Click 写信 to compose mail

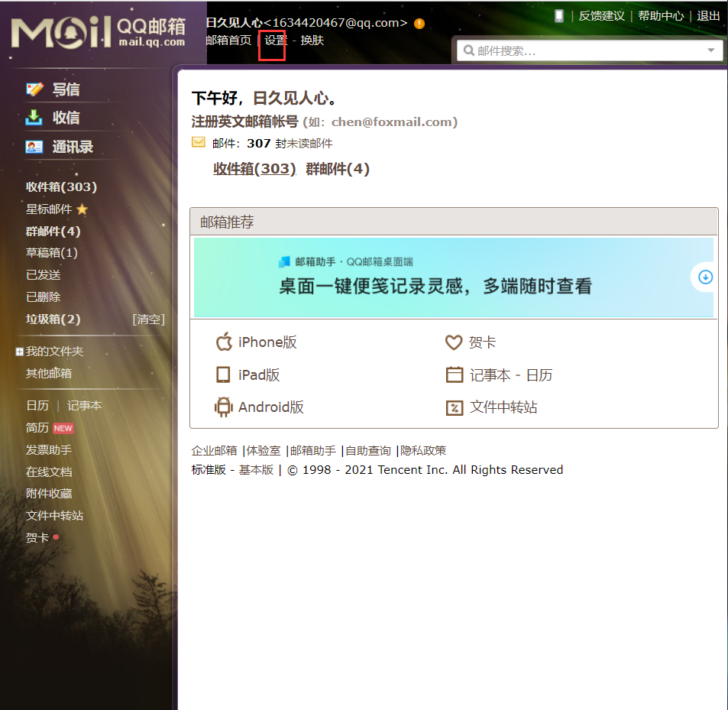click(x=66, y=89)
